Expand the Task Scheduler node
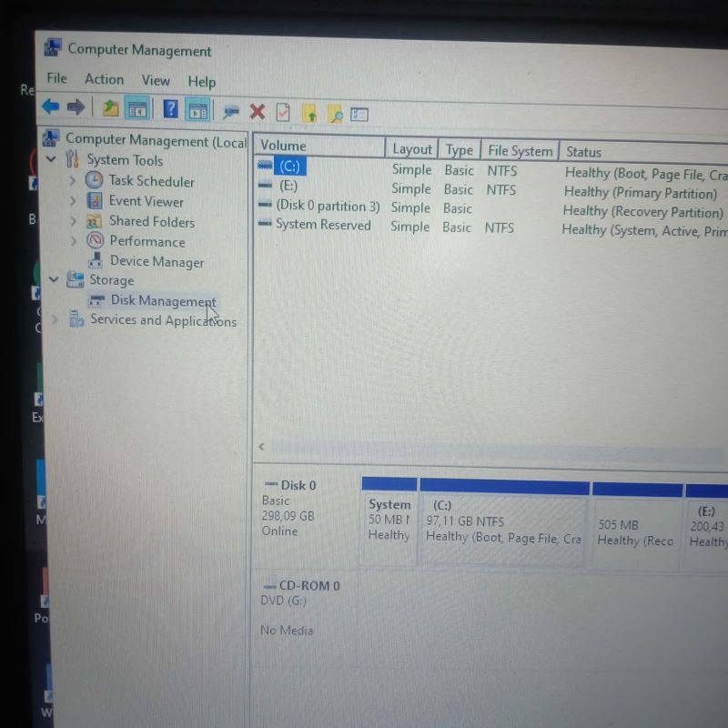Screen dimensions: 728x728 tap(72, 180)
